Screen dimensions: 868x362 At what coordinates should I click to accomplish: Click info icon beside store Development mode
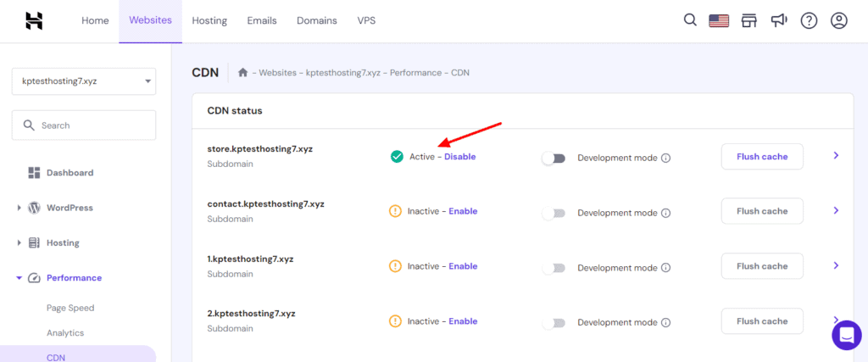tap(665, 158)
